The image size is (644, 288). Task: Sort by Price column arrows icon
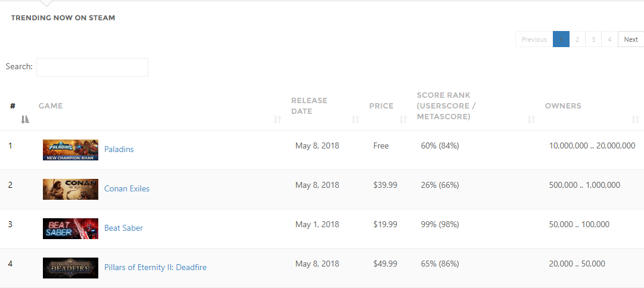tap(403, 120)
